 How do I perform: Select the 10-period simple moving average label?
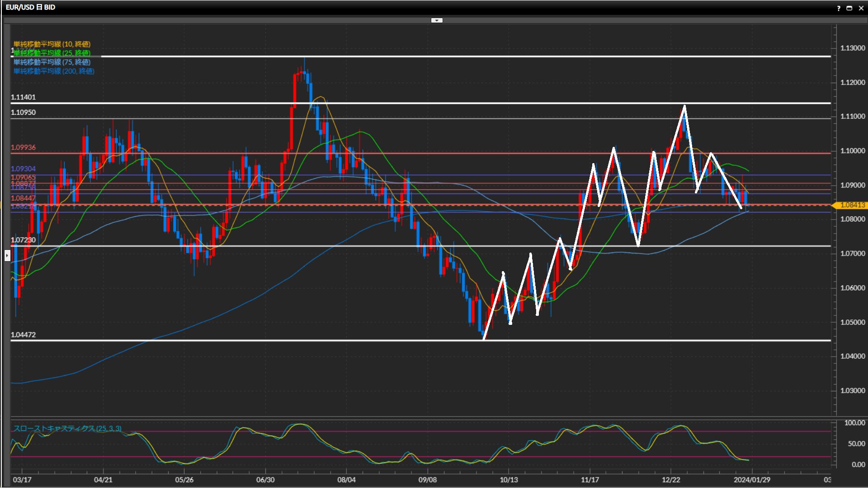click(x=52, y=44)
